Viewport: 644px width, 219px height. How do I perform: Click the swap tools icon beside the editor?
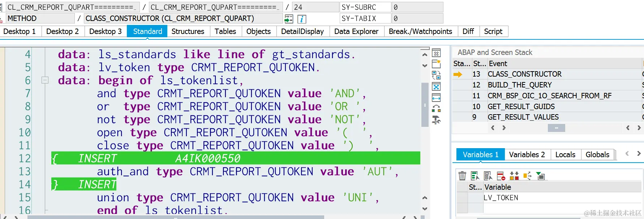(436, 75)
